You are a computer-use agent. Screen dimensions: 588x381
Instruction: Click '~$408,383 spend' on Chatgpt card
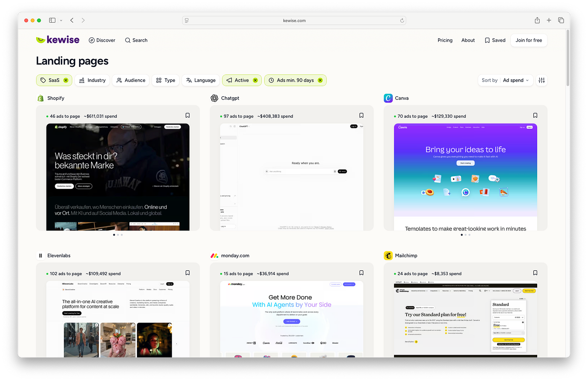tap(276, 116)
